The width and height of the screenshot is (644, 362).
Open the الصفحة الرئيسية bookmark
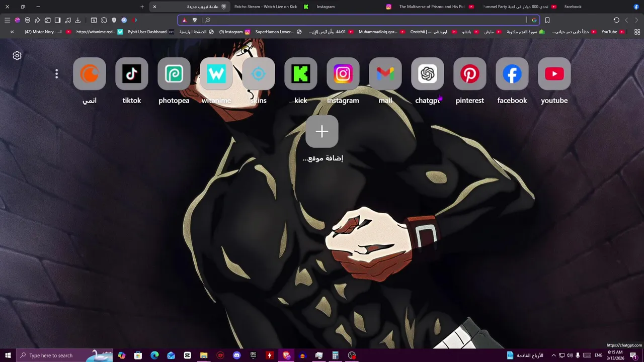tap(197, 32)
